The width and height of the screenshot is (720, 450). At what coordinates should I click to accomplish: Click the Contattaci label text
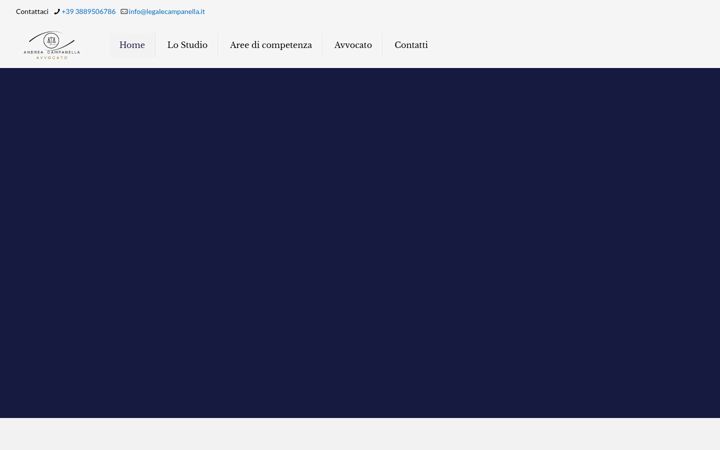coord(32,11)
